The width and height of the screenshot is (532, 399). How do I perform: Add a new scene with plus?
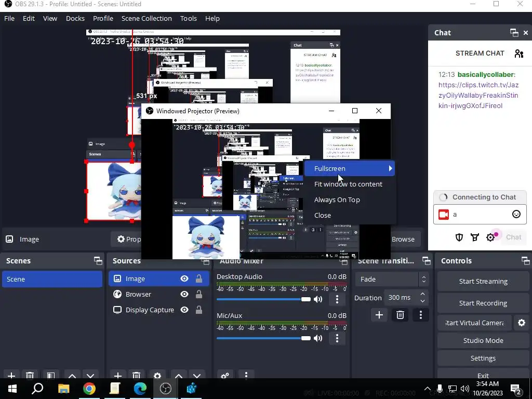click(x=11, y=375)
